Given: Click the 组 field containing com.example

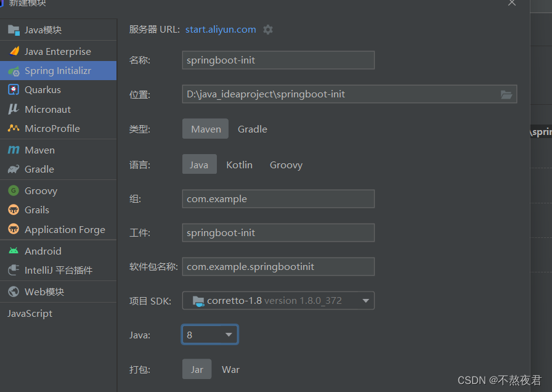Looking at the screenshot, I should click(x=278, y=198).
